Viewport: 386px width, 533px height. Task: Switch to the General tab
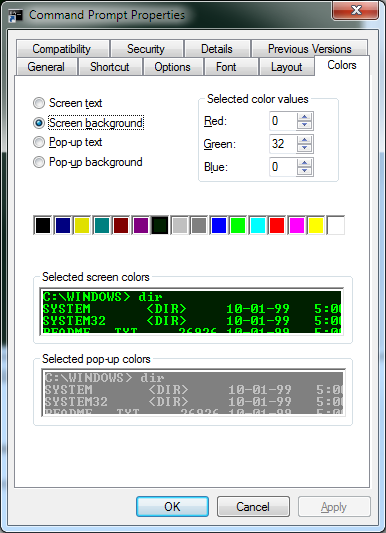[x=47, y=67]
